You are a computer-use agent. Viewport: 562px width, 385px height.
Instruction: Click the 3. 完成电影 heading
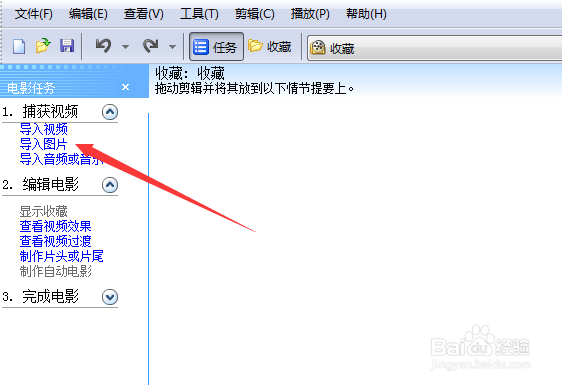pos(40,296)
